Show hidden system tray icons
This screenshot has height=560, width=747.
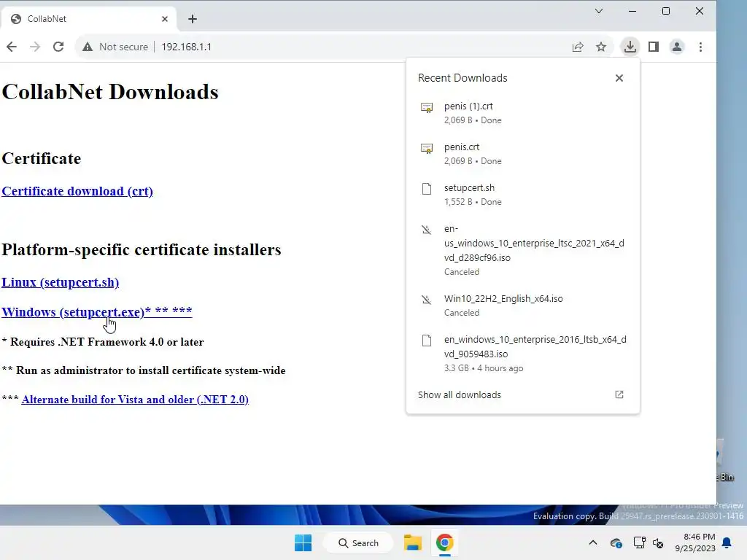click(x=592, y=542)
